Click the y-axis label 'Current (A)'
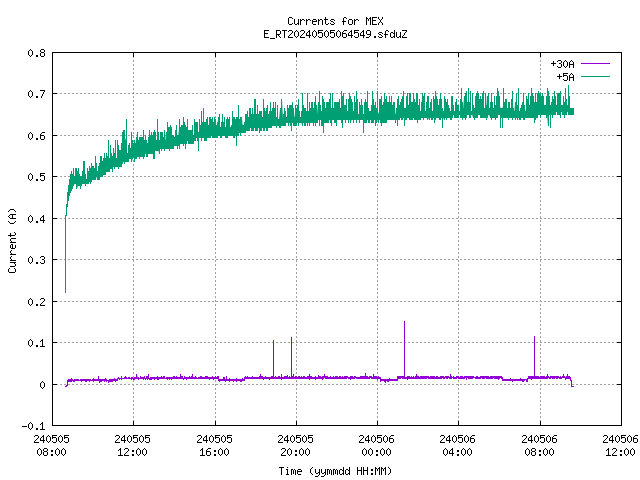 click(12, 240)
